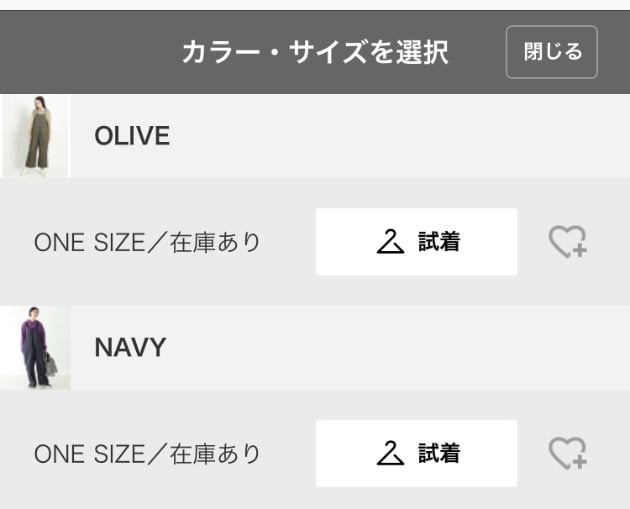Select the OLIVE color label
This screenshot has width=630, height=509.
pos(132,136)
